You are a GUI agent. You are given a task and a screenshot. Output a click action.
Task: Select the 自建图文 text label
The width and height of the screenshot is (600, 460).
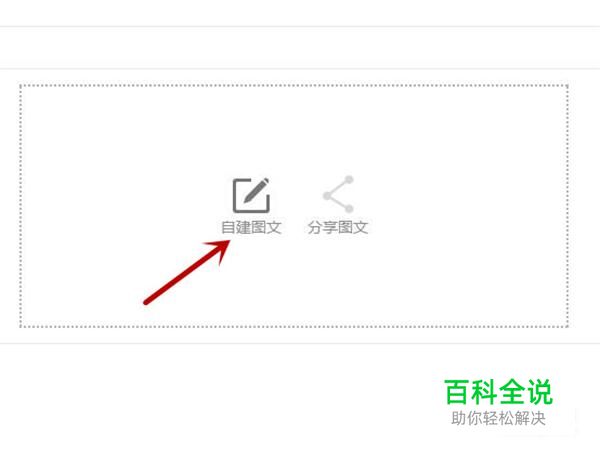click(251, 227)
